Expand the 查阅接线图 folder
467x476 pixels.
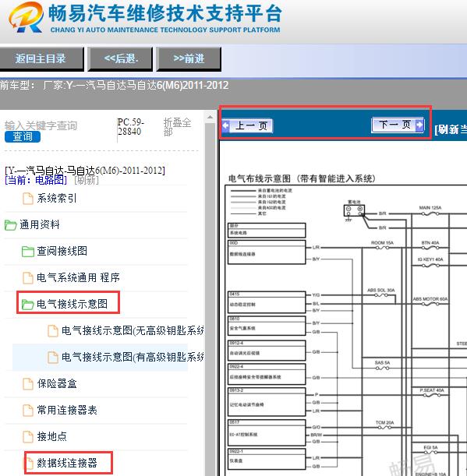pos(62,251)
